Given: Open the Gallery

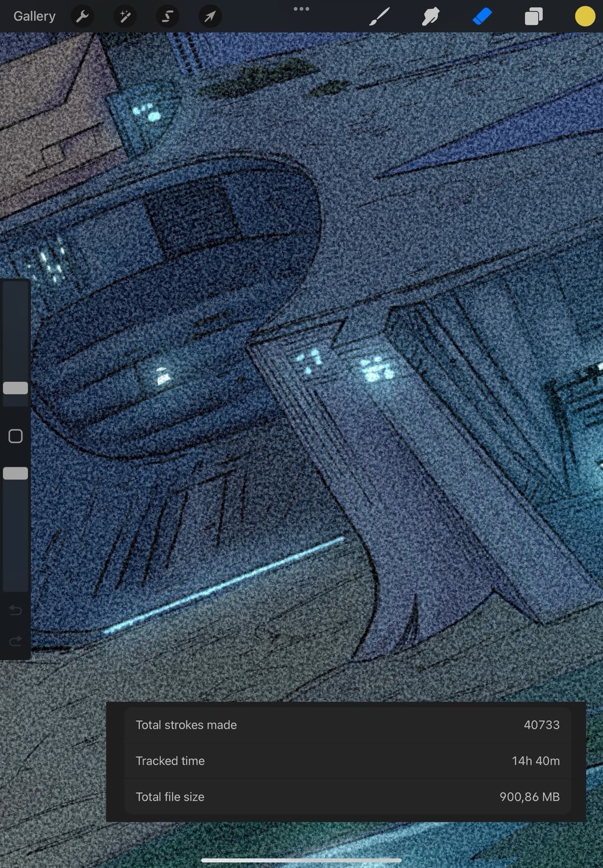Looking at the screenshot, I should [34, 16].
